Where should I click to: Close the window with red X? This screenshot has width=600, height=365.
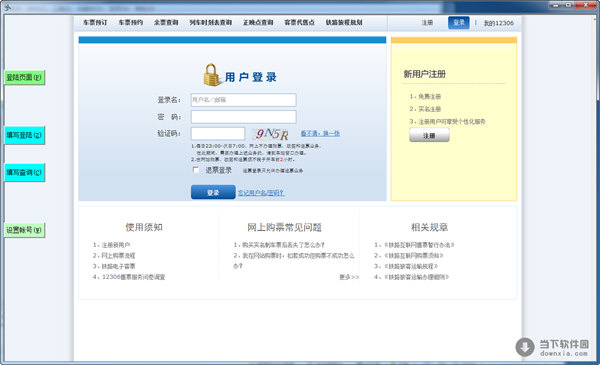click(x=585, y=5)
